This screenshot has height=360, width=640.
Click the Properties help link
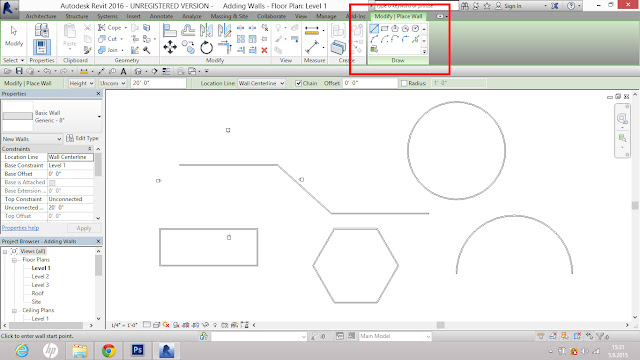tap(20, 228)
